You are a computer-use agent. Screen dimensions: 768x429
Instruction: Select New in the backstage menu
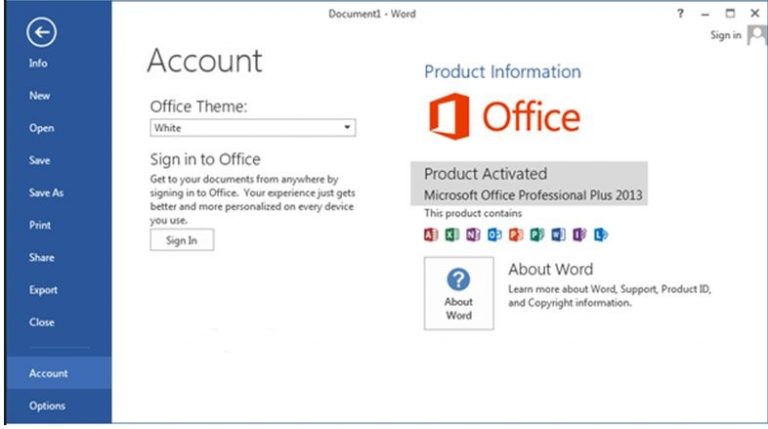coord(39,95)
